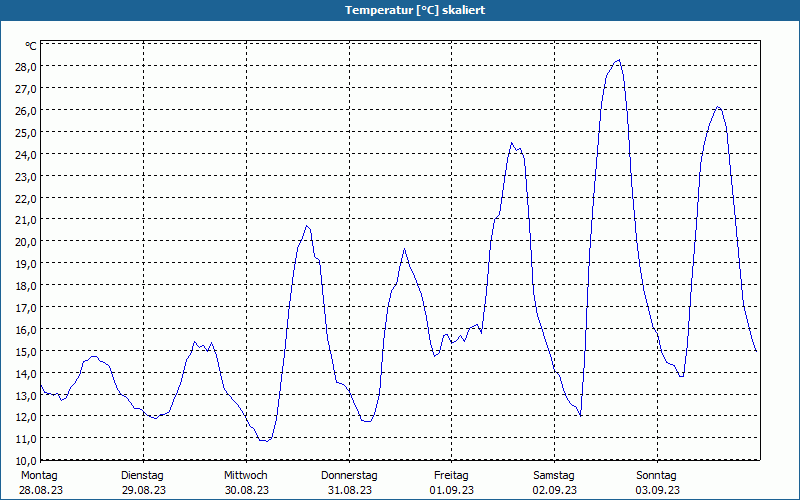Select the Montag day label

[39, 475]
